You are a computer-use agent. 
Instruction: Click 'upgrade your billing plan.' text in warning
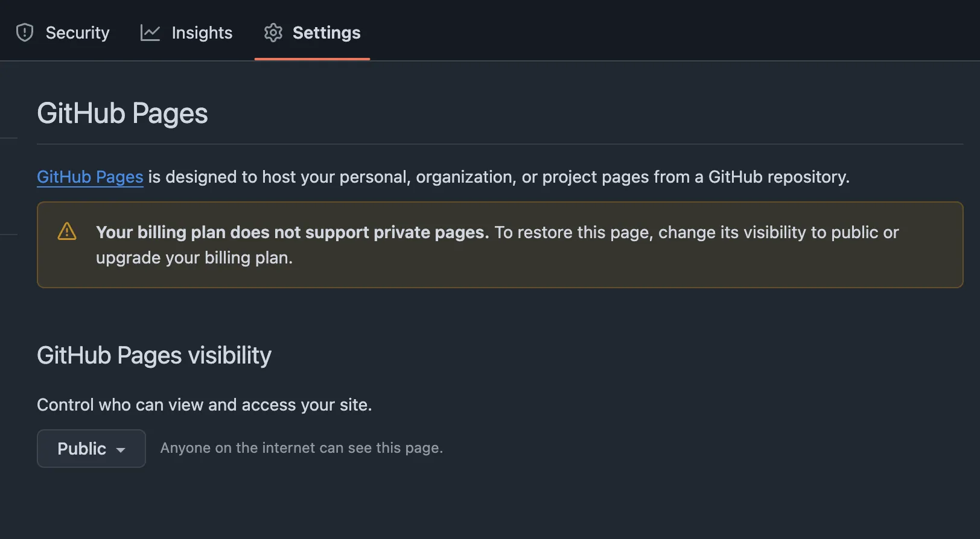tap(194, 257)
